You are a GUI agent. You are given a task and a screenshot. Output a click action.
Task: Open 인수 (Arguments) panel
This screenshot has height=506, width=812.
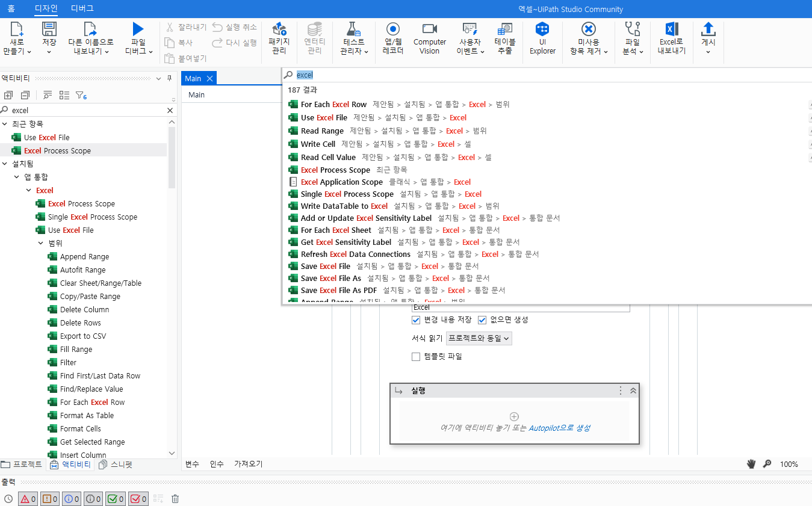coord(217,464)
